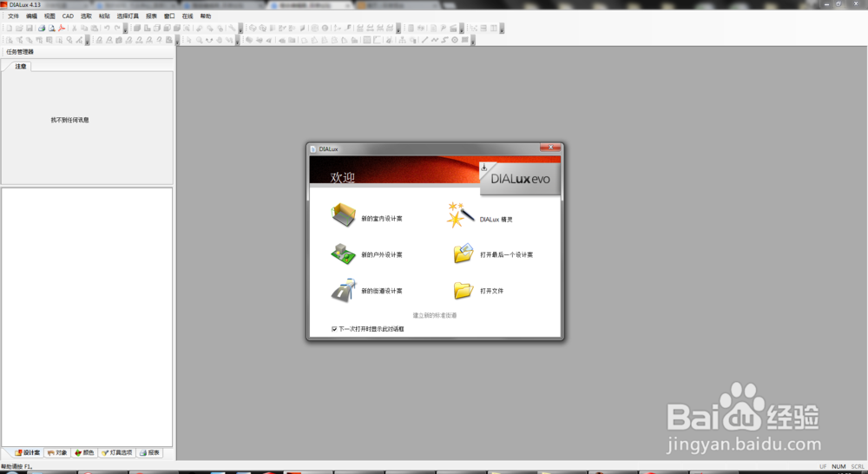Expand overflow arrow after circle and grid tools

pos(473,41)
